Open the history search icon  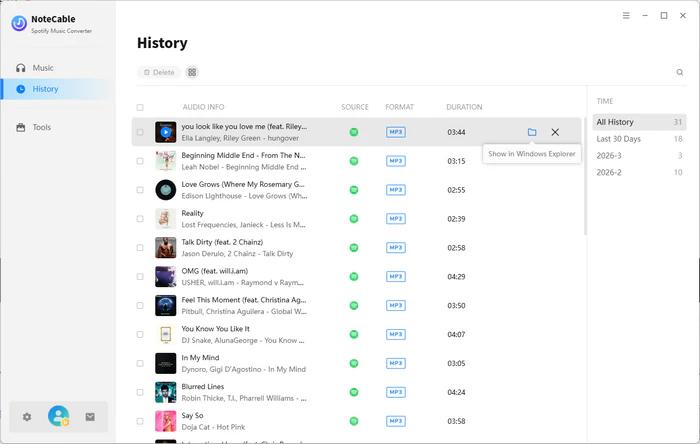(679, 72)
